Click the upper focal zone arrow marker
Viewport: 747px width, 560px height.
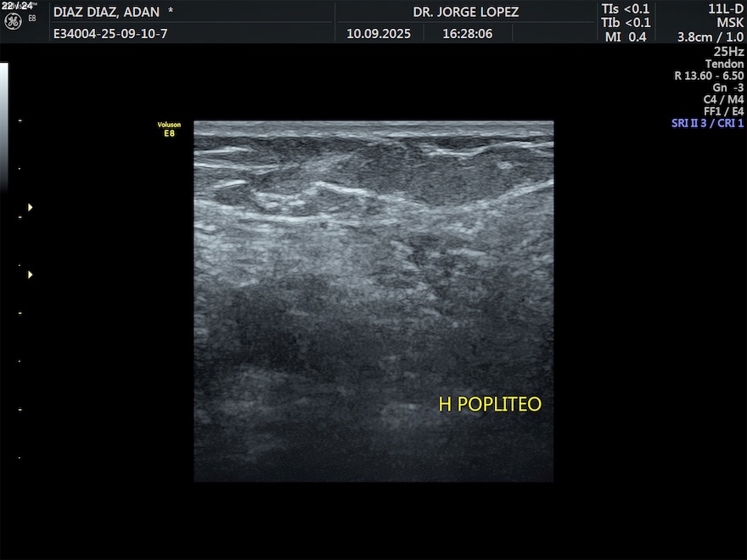pyautogui.click(x=31, y=207)
